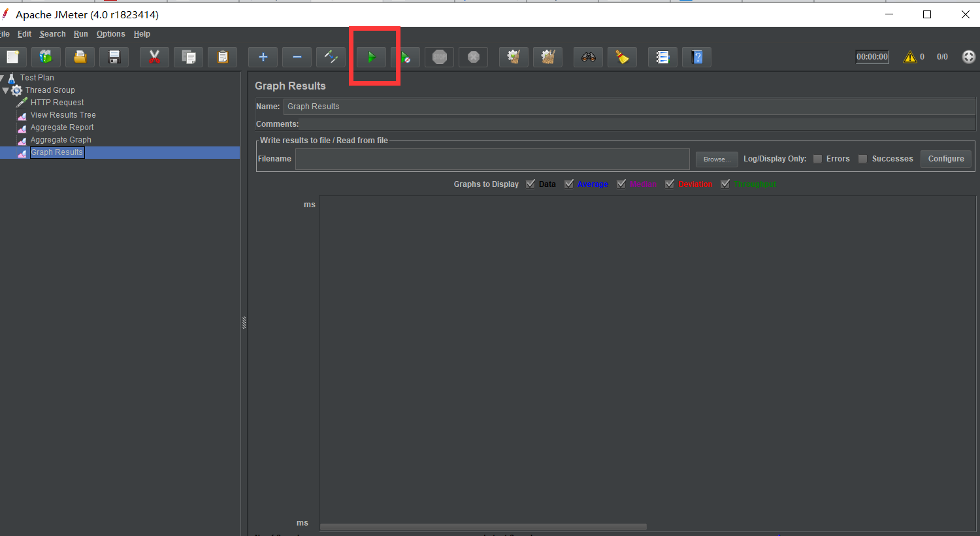Image resolution: width=980 pixels, height=536 pixels.
Task: Click the Stop test icon
Action: (x=439, y=57)
